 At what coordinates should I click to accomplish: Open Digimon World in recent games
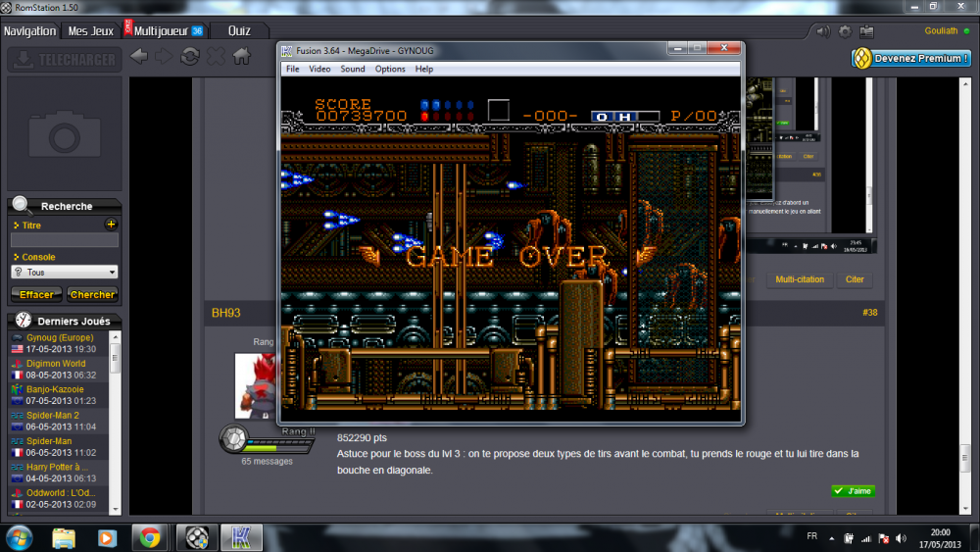(56, 363)
